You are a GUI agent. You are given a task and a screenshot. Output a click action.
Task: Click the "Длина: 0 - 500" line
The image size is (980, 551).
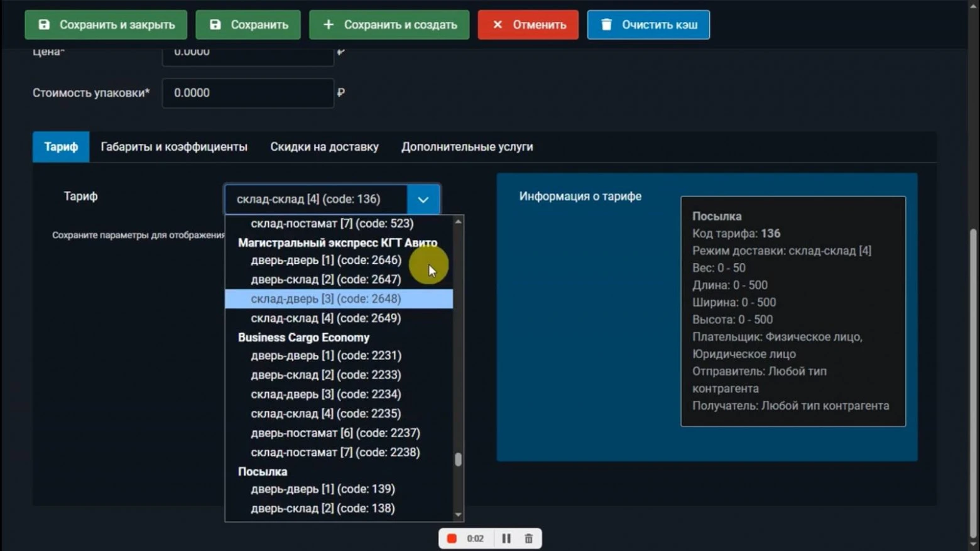[730, 285]
